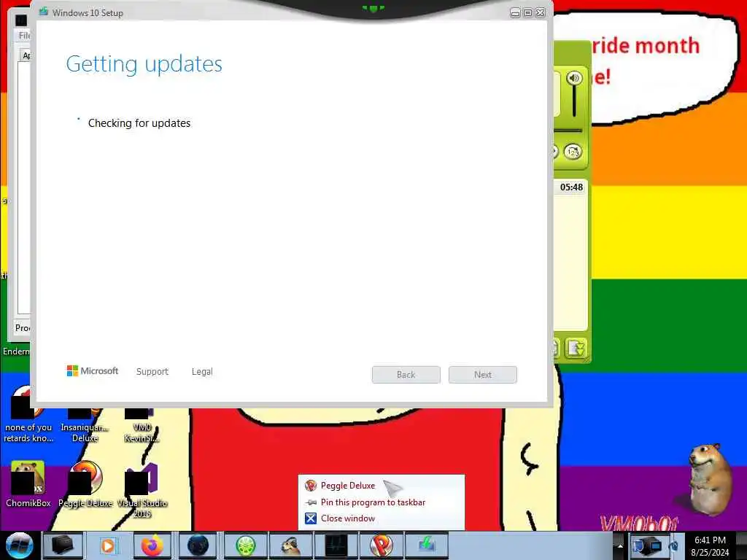
Task: Click the Next button in Windows 10 Setup
Action: [483, 375]
